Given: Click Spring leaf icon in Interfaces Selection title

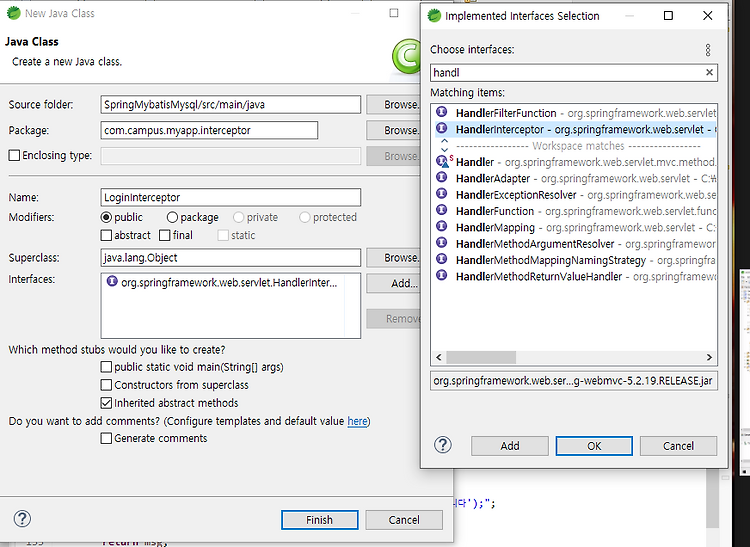Looking at the screenshot, I should (434, 16).
